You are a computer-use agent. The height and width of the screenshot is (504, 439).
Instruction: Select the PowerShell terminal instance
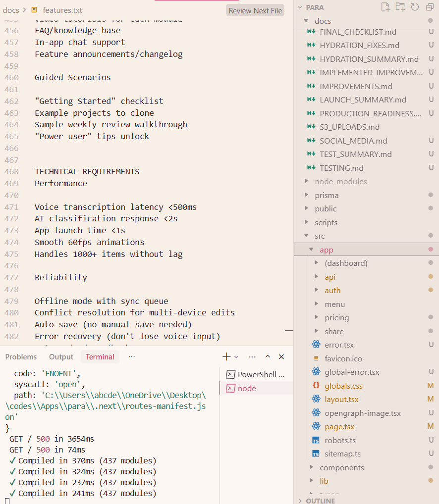tap(256, 374)
